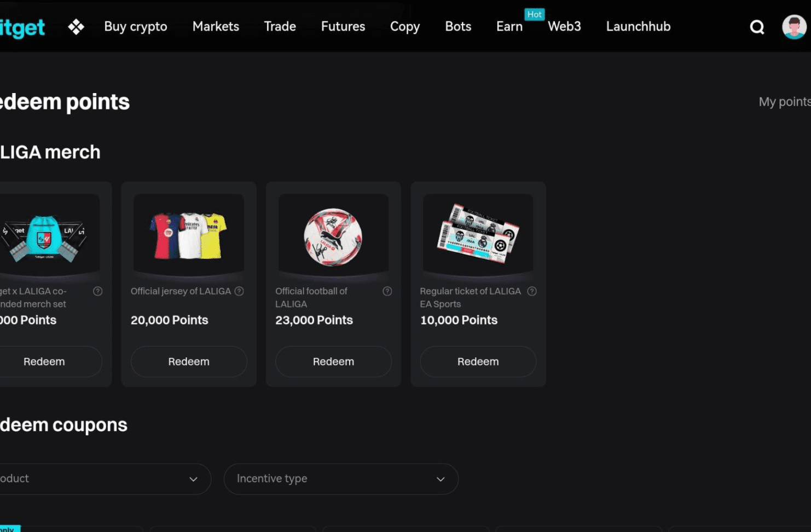Redeem the Official jersey of LALIGA
The height and width of the screenshot is (532, 811).
189,362
